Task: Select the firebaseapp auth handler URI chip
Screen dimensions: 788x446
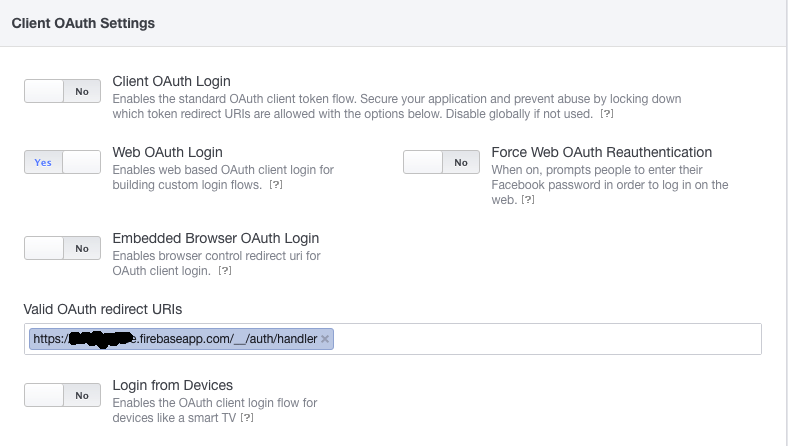Action: pos(175,339)
